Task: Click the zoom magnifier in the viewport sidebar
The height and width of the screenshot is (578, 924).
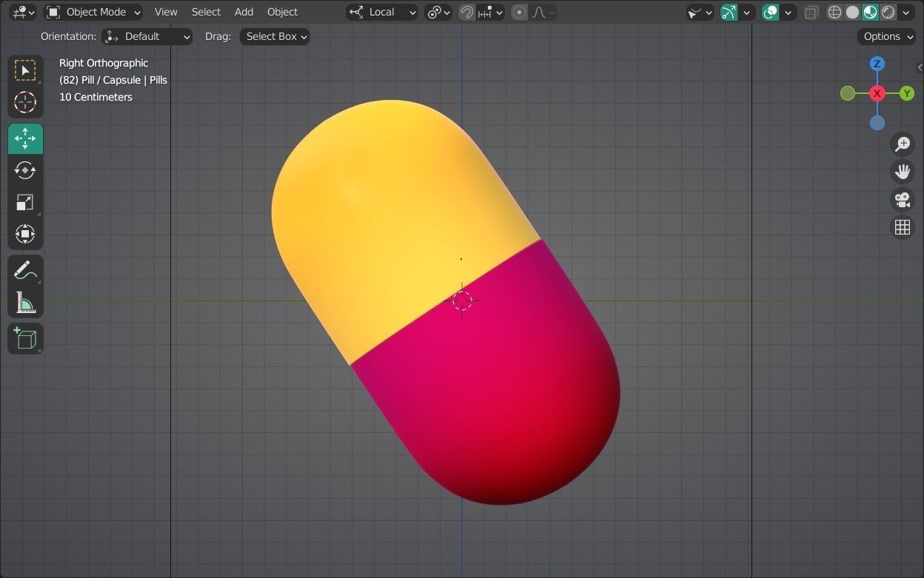Action: (x=902, y=144)
